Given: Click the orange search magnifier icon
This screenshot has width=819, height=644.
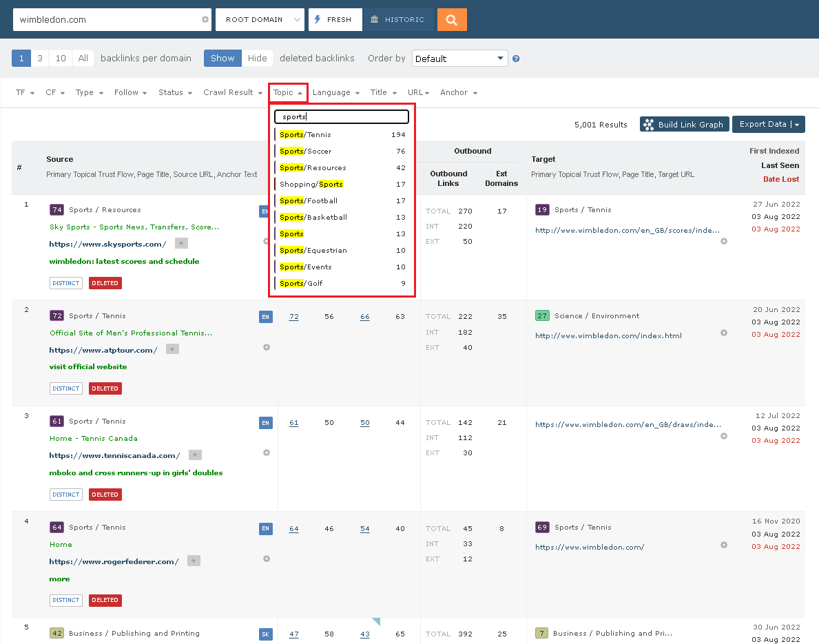Looking at the screenshot, I should tap(452, 19).
